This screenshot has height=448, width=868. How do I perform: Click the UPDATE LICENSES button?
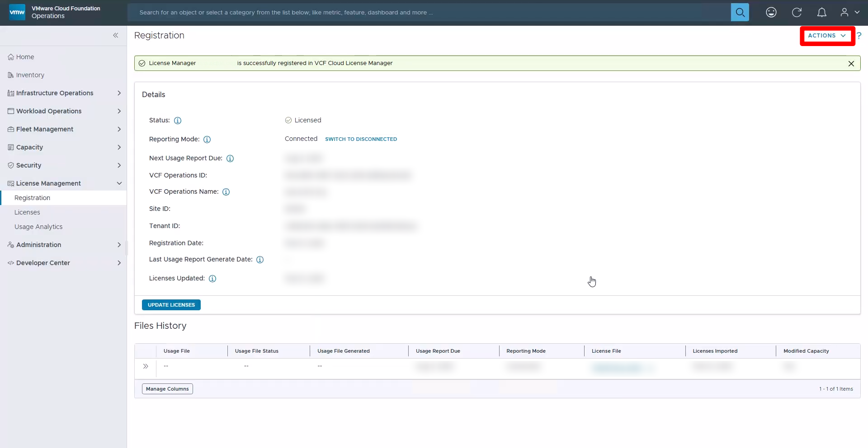[x=171, y=305]
